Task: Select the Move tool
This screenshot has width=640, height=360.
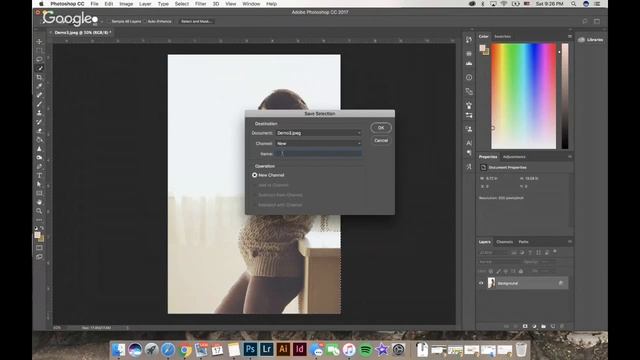Action: point(39,42)
